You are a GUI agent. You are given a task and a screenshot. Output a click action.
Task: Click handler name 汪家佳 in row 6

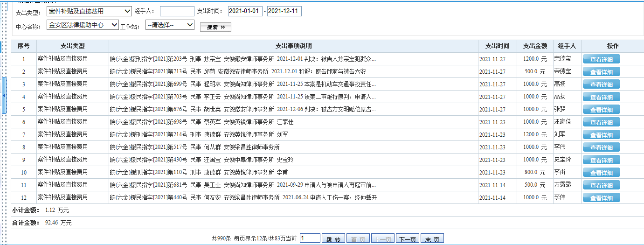(562, 122)
